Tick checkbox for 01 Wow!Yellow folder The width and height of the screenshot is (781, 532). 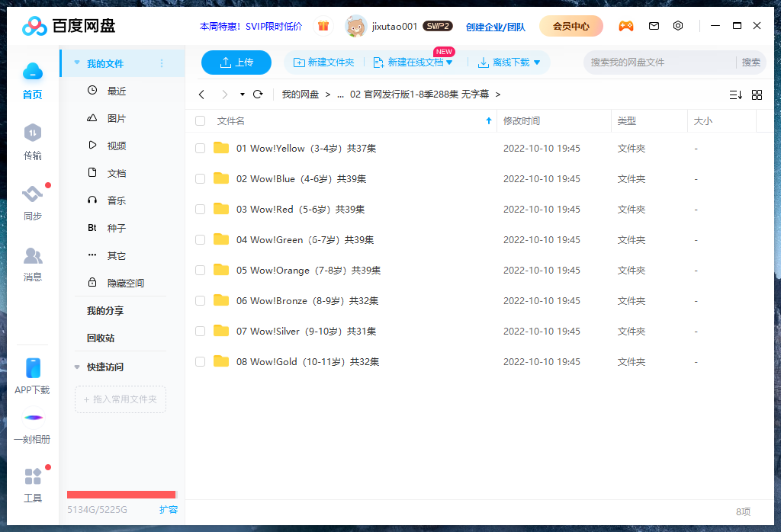(201, 149)
